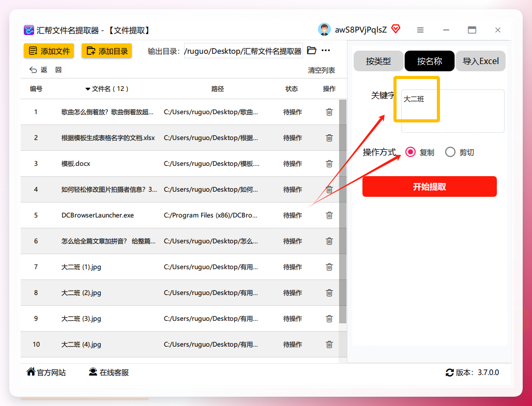Remove 大二班 (2).jpg using trash icon

tap(329, 293)
